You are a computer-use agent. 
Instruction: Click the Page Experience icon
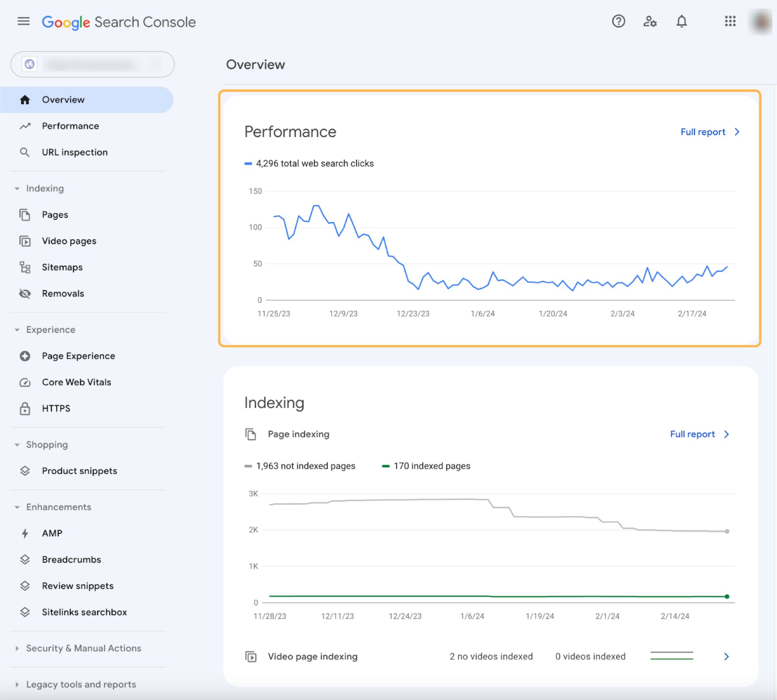pyautogui.click(x=25, y=356)
